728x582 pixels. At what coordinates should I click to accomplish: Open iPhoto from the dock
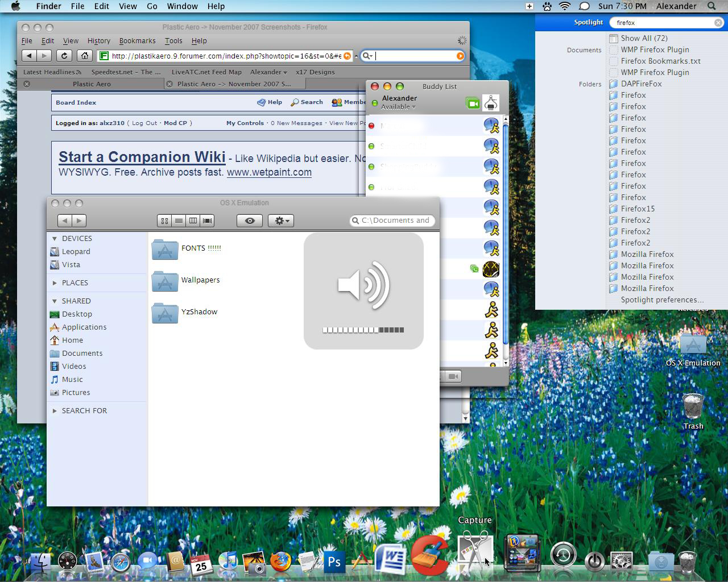coord(254,562)
